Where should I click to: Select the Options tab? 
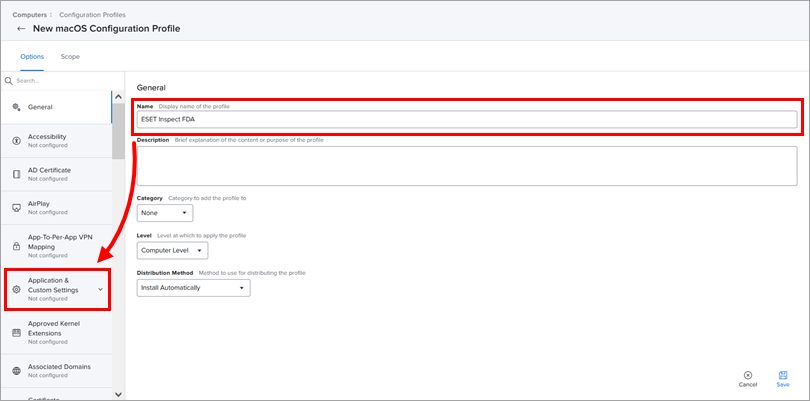tap(32, 57)
